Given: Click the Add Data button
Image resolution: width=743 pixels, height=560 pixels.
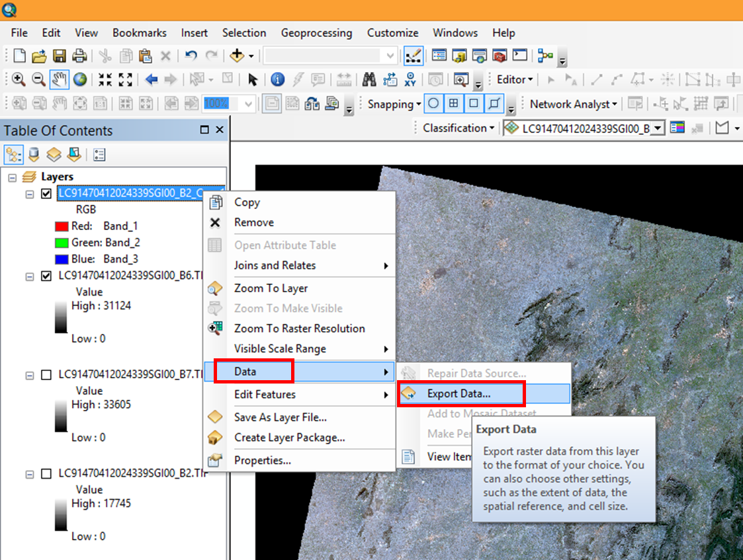Looking at the screenshot, I should point(238,56).
